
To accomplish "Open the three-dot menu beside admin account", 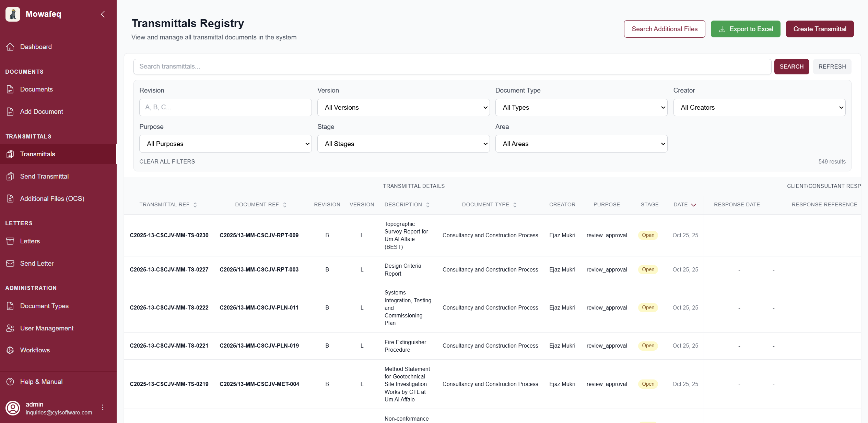I will click(x=103, y=408).
